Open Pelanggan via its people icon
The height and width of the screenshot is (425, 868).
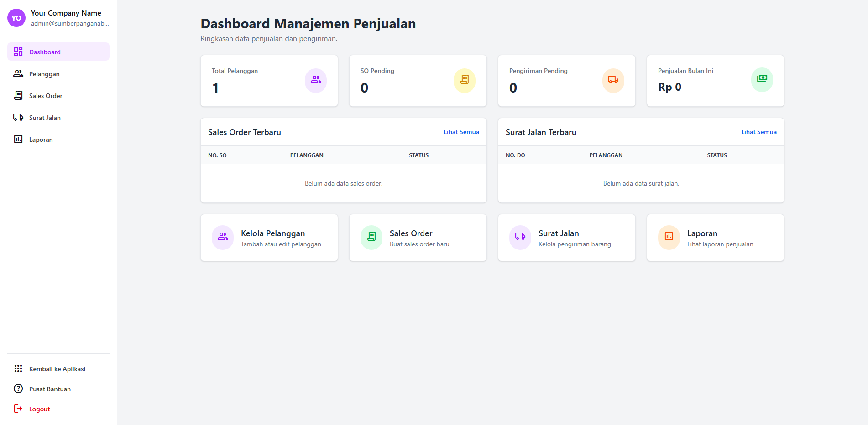[x=18, y=73]
